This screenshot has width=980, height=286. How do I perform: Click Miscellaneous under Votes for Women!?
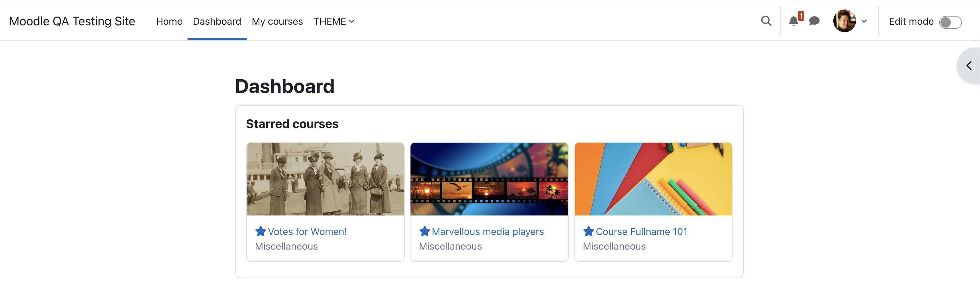[x=286, y=246]
